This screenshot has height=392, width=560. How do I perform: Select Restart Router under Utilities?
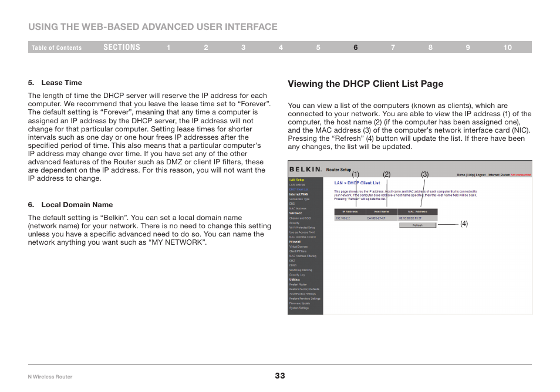[x=298, y=285]
